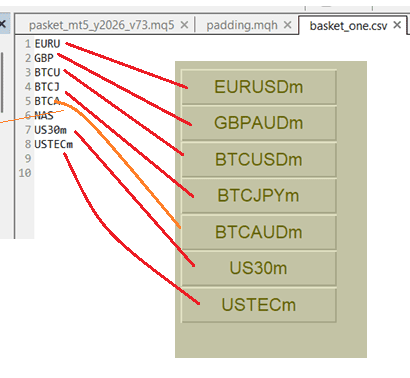
Task: Select the BTCUSDm button
Action: click(259, 159)
